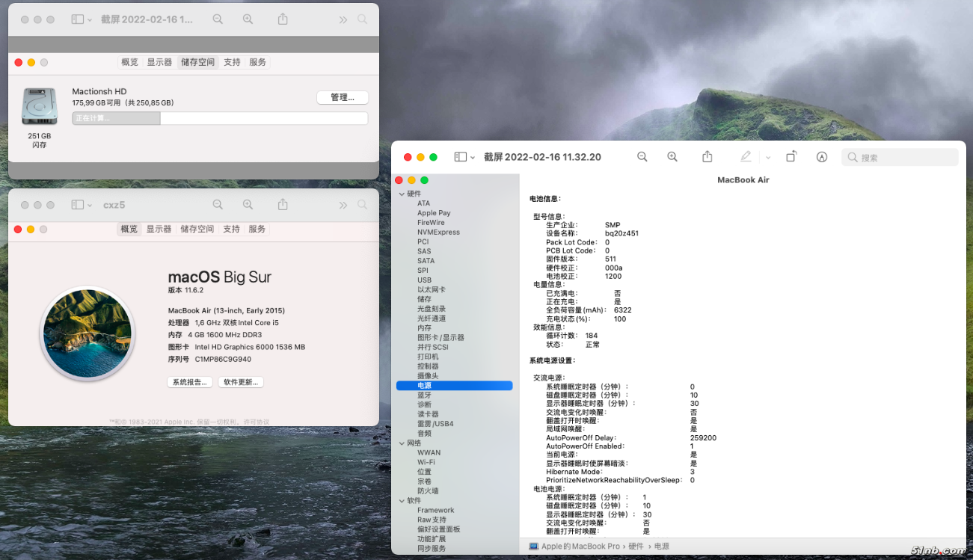Screen dimensions: 973x560
Task: Click the 搜索 search field
Action: click(900, 158)
